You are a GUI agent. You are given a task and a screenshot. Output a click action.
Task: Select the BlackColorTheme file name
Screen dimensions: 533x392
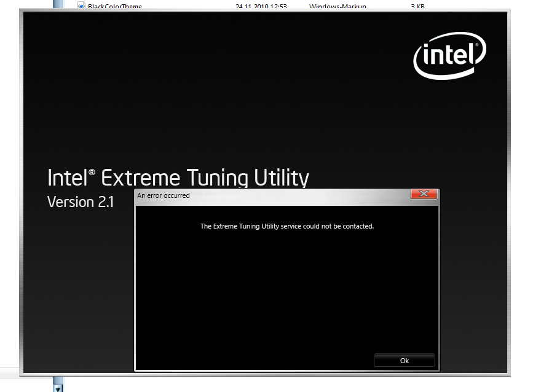tap(115, 7)
